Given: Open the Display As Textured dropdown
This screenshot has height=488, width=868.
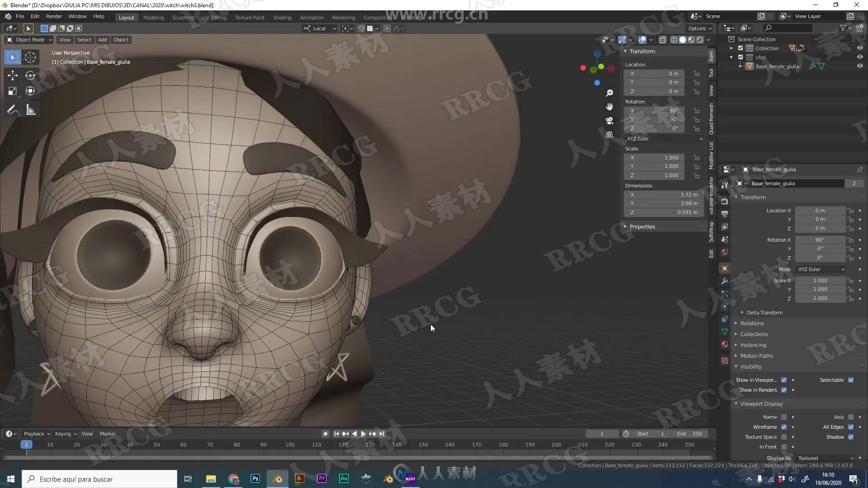Looking at the screenshot, I should [826, 458].
